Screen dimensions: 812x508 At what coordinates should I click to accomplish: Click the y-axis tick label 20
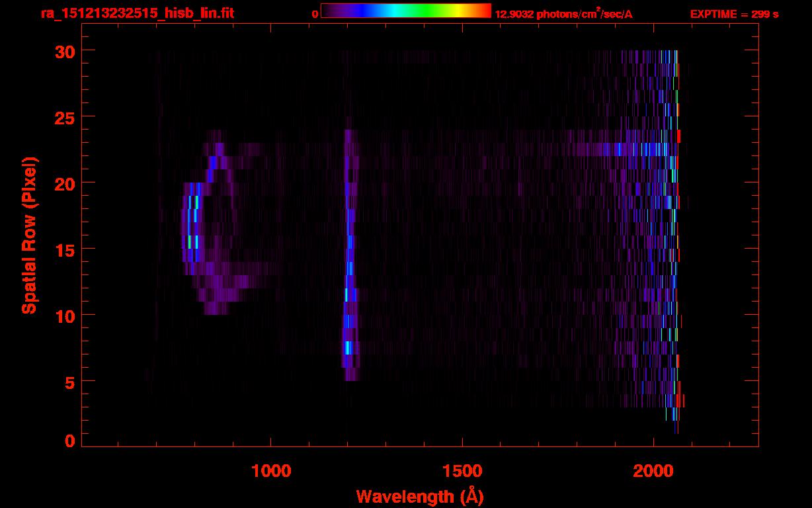pos(65,183)
